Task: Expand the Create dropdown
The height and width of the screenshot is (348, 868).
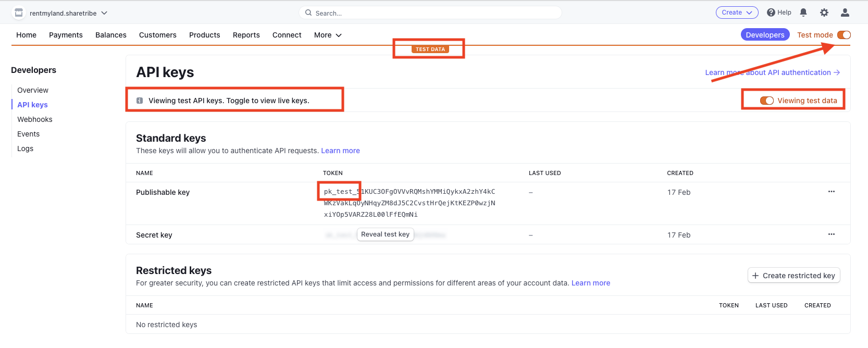Action: pos(737,13)
